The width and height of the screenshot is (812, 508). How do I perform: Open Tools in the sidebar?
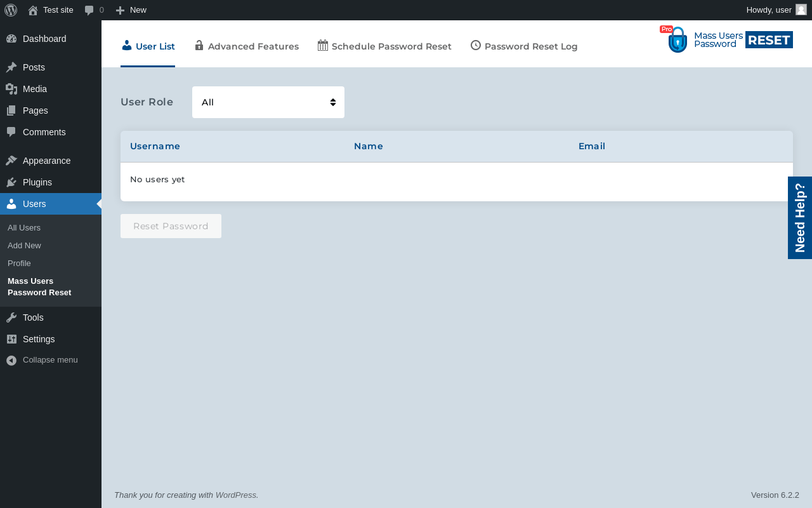(x=51, y=317)
